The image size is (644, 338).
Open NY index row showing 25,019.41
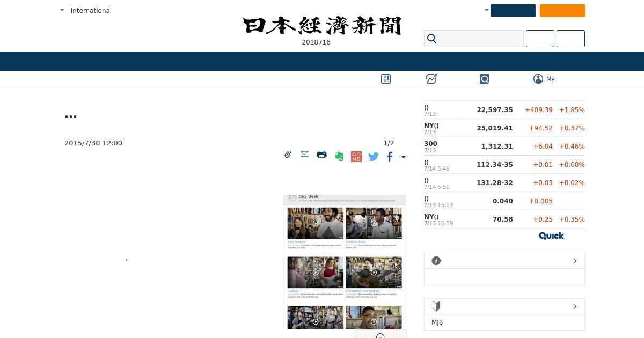(504, 128)
